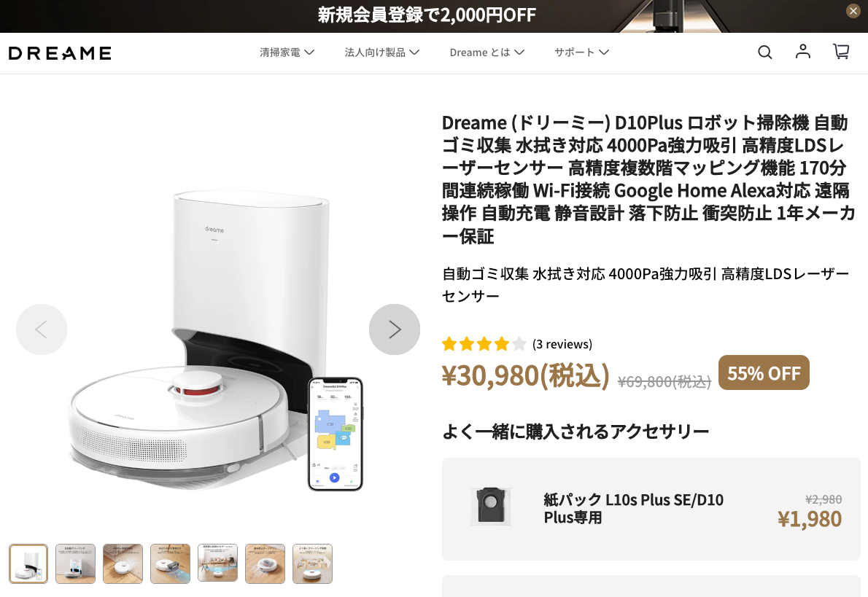Expand the 法人向け製品 dropdown menu
868x597 pixels.
point(382,52)
